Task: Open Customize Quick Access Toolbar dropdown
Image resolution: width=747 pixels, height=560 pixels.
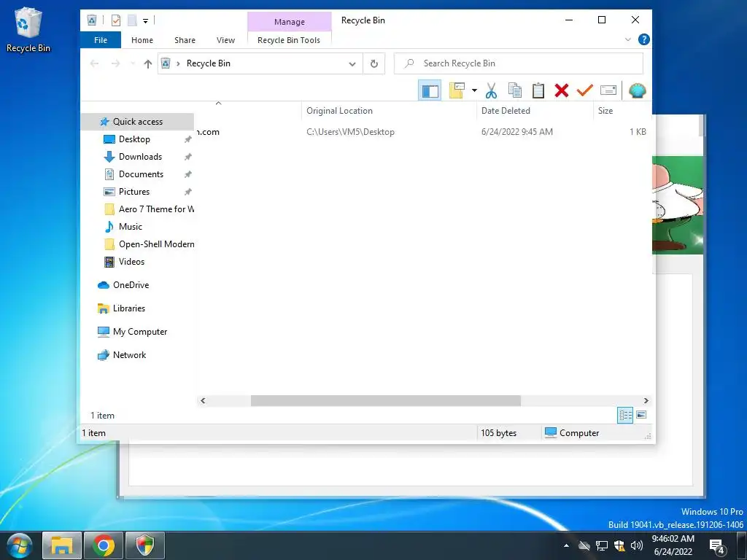Action: point(145,20)
